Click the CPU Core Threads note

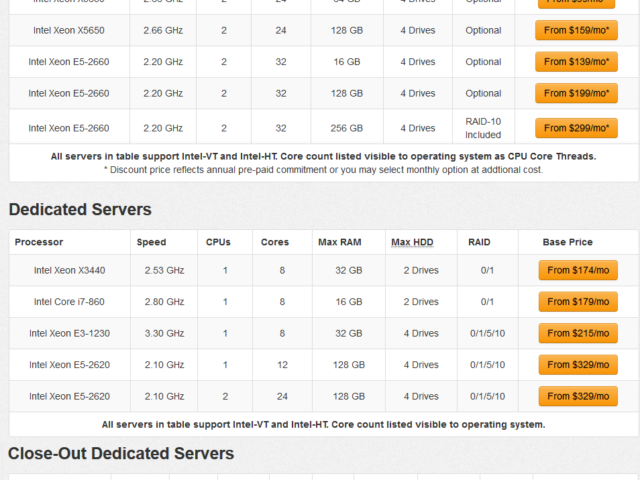323,156
